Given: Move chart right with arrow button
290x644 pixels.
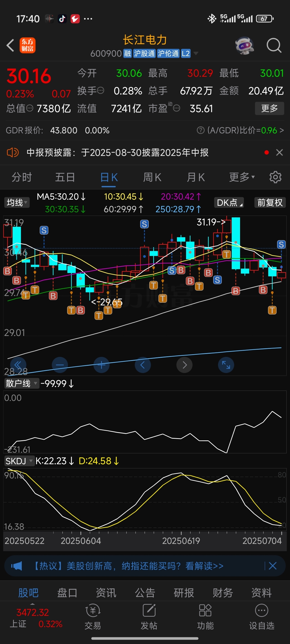Looking at the screenshot, I should point(184,365).
